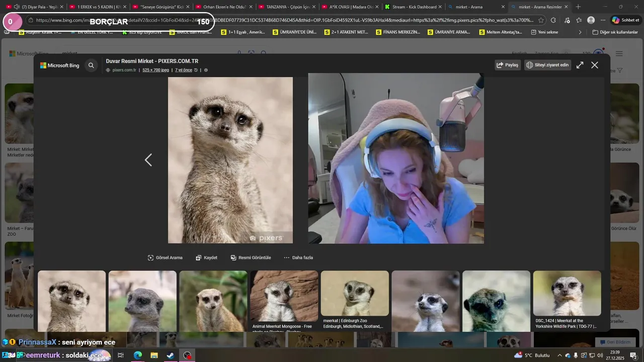Click Siteyi ziyaret edin button

click(x=547, y=65)
